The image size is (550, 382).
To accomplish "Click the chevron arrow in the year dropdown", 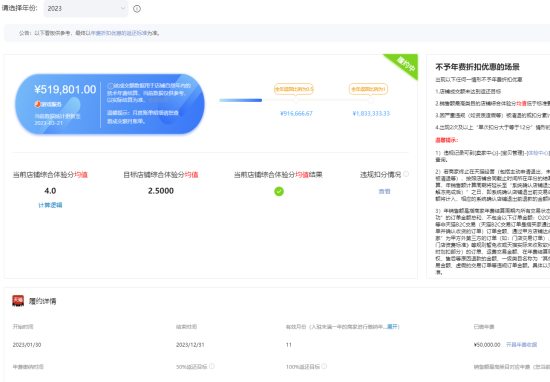I will click(123, 8).
